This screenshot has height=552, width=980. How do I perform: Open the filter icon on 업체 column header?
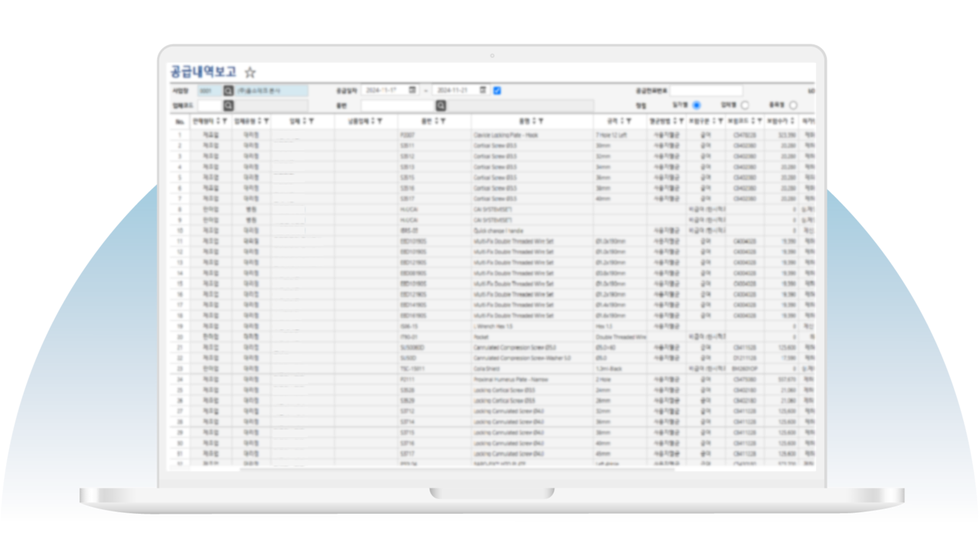(x=312, y=121)
